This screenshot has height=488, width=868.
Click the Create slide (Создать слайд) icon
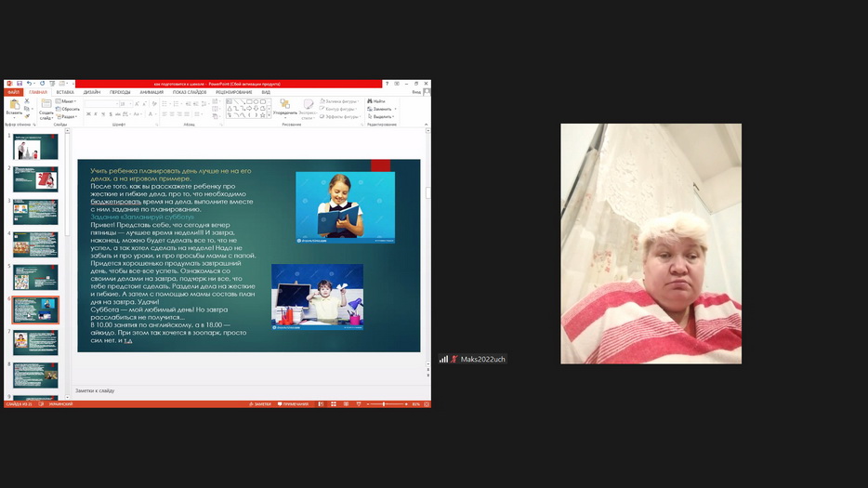point(46,106)
